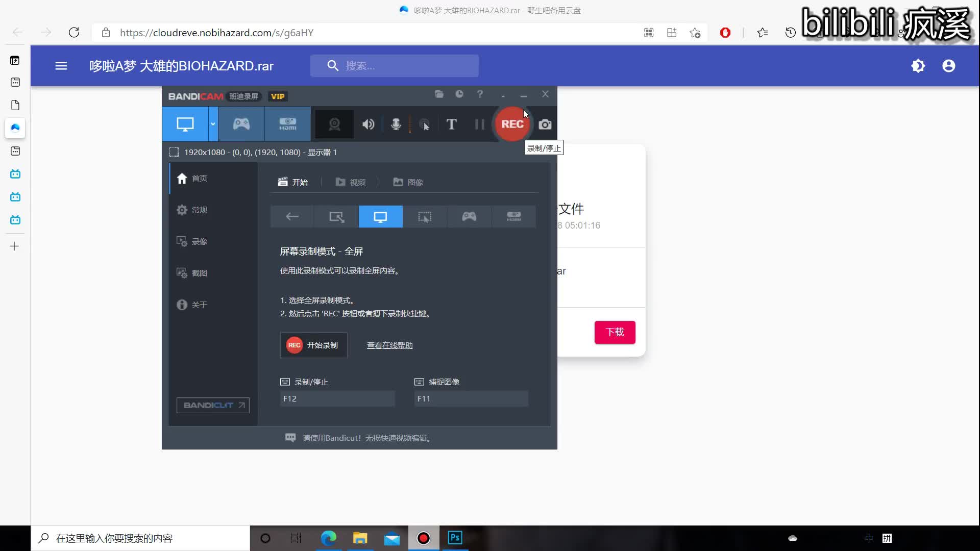Image resolution: width=980 pixels, height=551 pixels.
Task: Open 截图 screenshot settings in sidebar
Action: 213,273
